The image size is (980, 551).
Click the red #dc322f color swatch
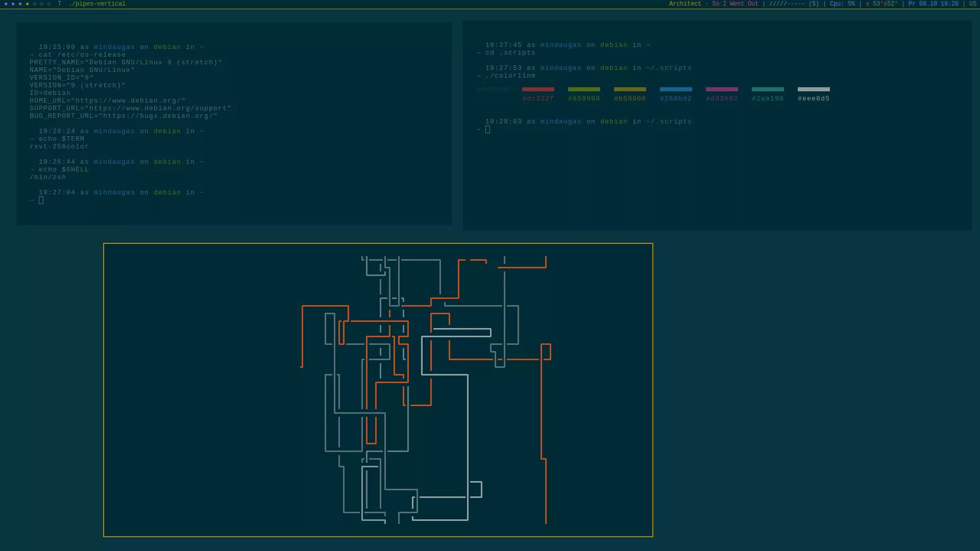[x=538, y=89]
